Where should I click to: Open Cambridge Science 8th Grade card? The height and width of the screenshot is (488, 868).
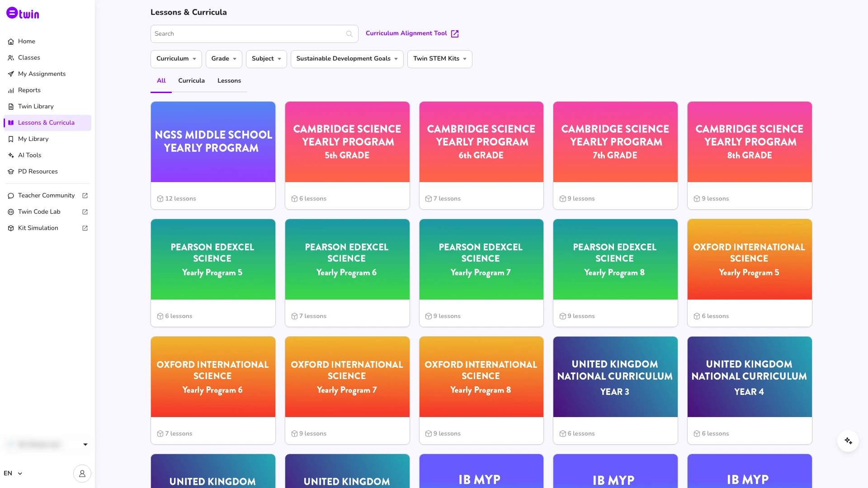(750, 155)
